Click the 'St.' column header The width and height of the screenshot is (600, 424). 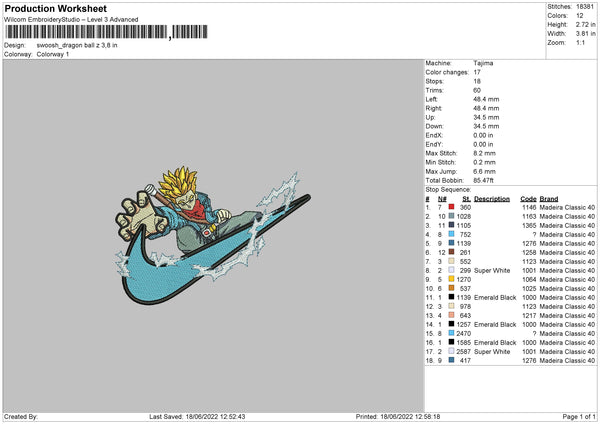pyautogui.click(x=466, y=199)
